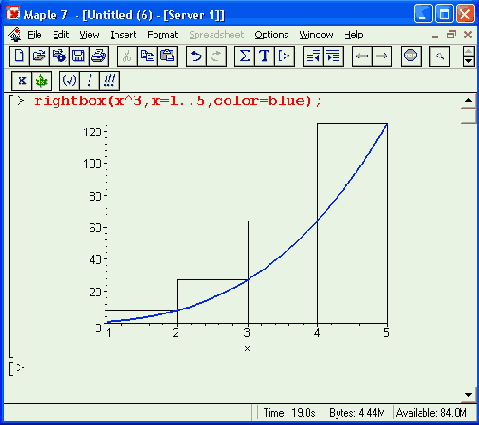Click the empty prompt below the plot

(20, 368)
